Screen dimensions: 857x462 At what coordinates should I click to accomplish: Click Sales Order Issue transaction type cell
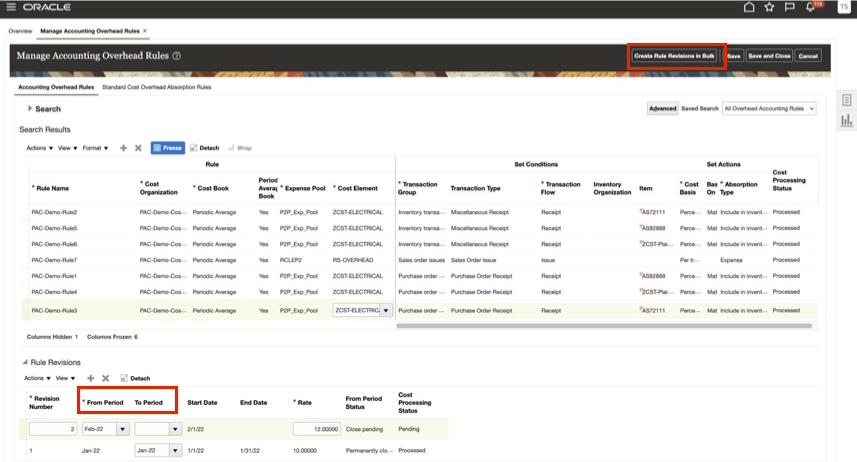point(473,260)
